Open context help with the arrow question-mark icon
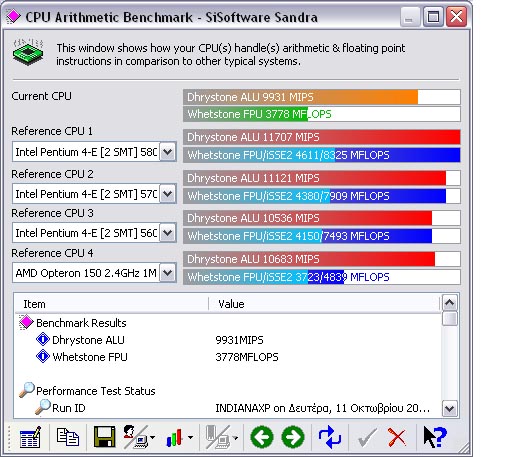Image resolution: width=512 pixels, height=457 pixels. tap(435, 437)
